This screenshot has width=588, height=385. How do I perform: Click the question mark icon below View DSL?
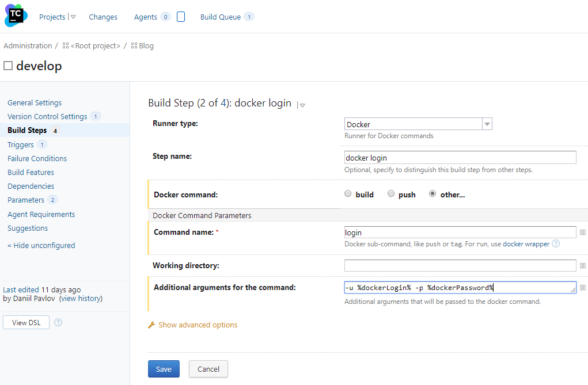[58, 322]
